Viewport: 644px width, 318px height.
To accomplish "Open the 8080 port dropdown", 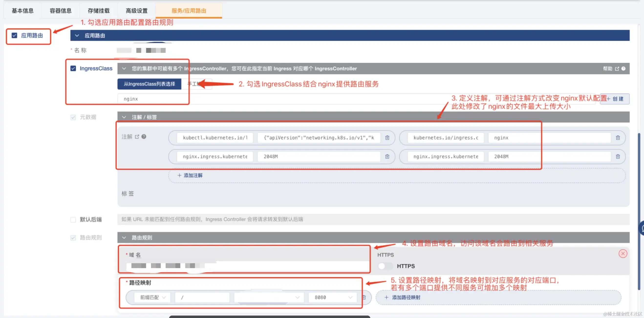I will pyautogui.click(x=333, y=297).
